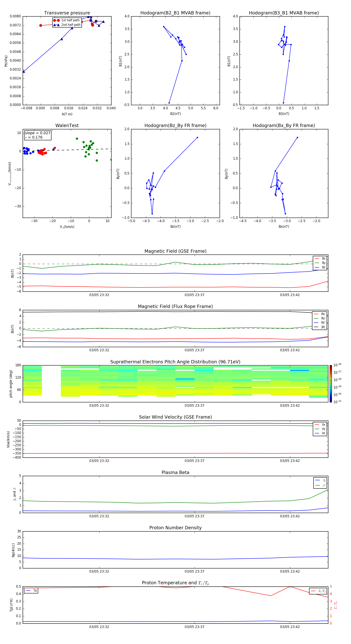Click the 'Hodogram(Bz_By FR frame)' title
The width and height of the screenshot is (351, 644).
pos(175,125)
